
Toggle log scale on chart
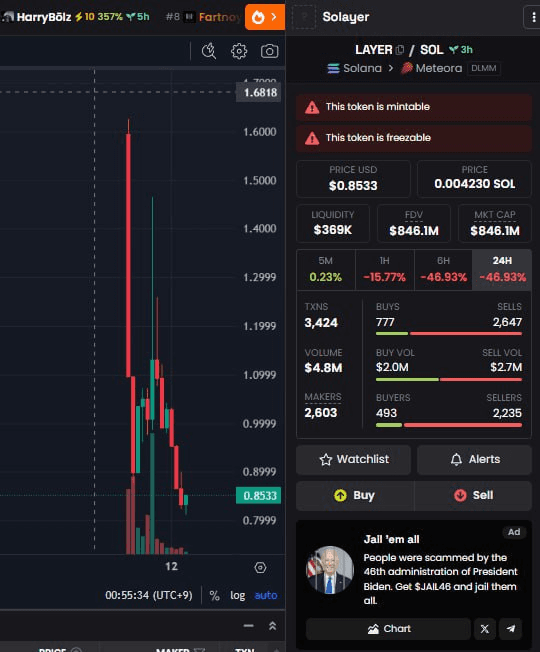click(x=237, y=595)
